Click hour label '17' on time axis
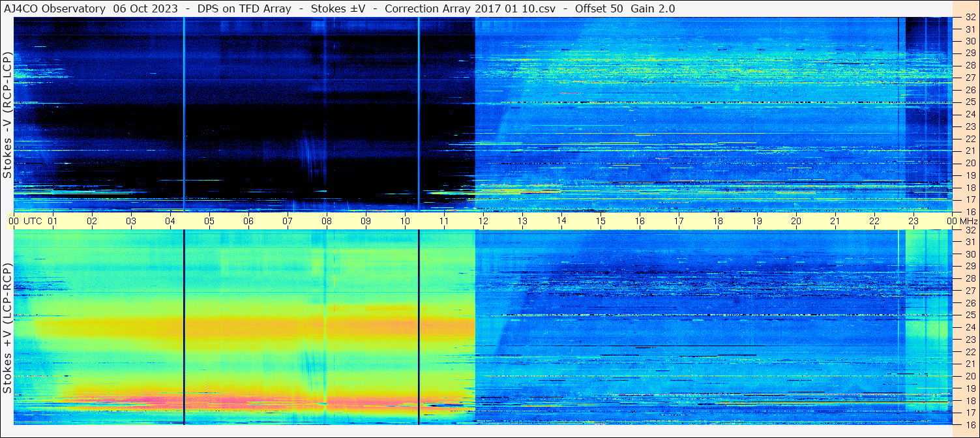 coord(679,221)
